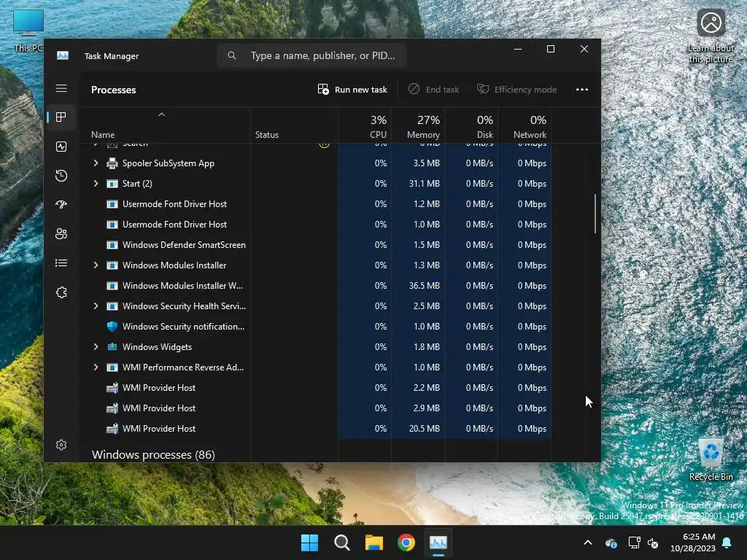Screen dimensions: 747x560
Task: Click the OneDrive cloud icon in system tray
Action: 611,542
